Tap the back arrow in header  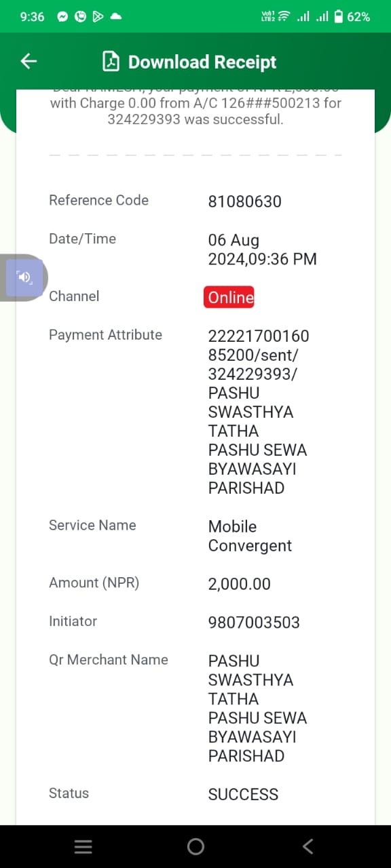point(29,62)
